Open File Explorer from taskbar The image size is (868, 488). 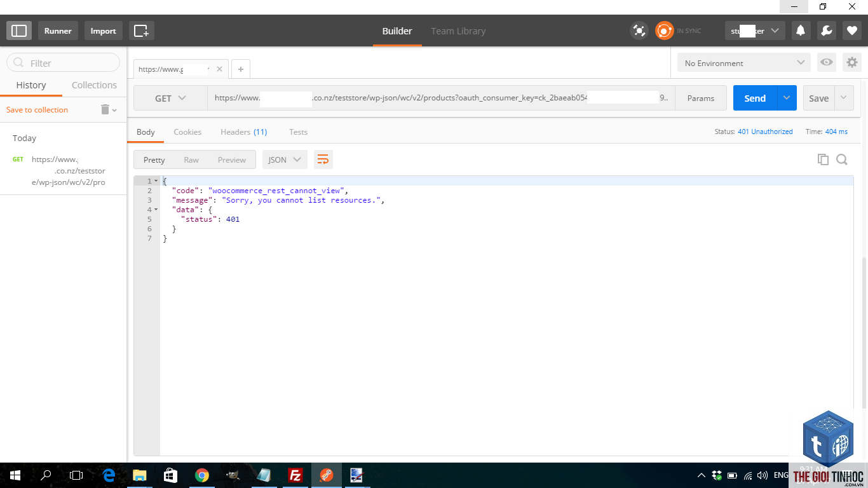pyautogui.click(x=139, y=475)
